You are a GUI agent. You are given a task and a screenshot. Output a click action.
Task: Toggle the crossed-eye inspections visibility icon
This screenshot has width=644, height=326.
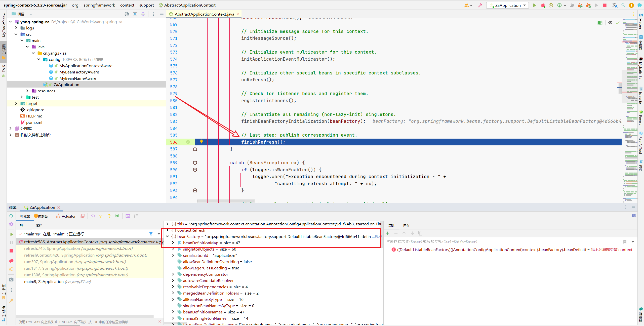(x=610, y=23)
